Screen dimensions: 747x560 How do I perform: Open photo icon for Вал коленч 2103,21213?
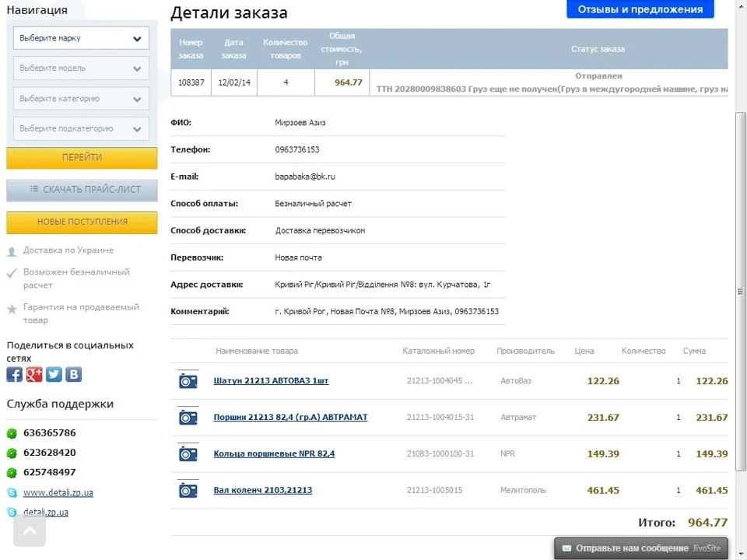188,489
